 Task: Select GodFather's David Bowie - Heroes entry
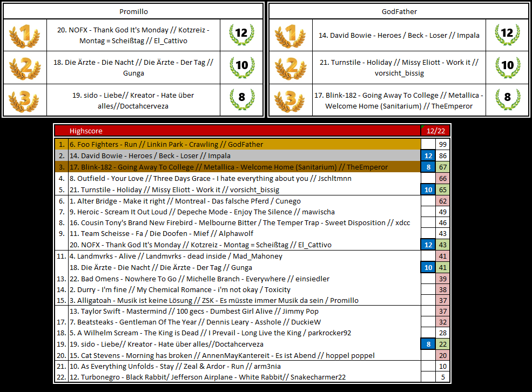(x=399, y=35)
